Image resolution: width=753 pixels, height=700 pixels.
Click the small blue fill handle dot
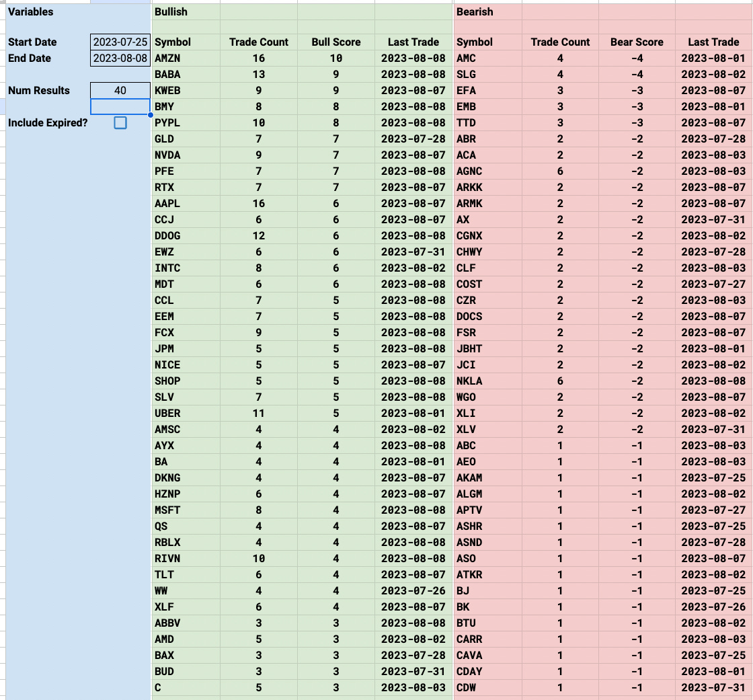click(151, 115)
